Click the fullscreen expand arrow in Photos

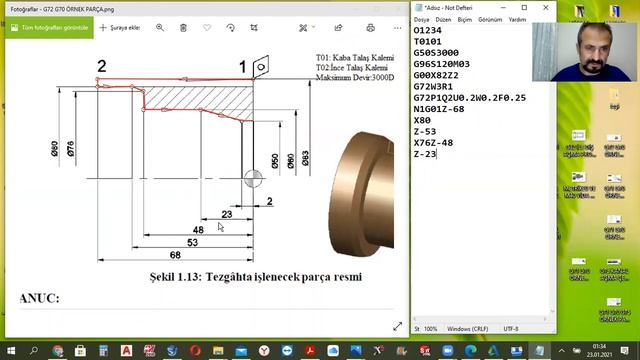(398, 326)
